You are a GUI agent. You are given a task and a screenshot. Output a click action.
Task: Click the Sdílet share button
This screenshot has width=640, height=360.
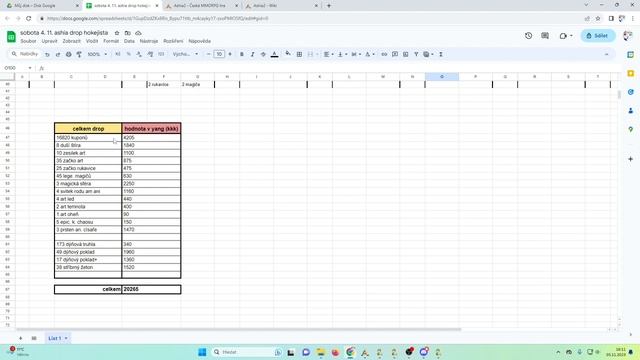tap(598, 36)
